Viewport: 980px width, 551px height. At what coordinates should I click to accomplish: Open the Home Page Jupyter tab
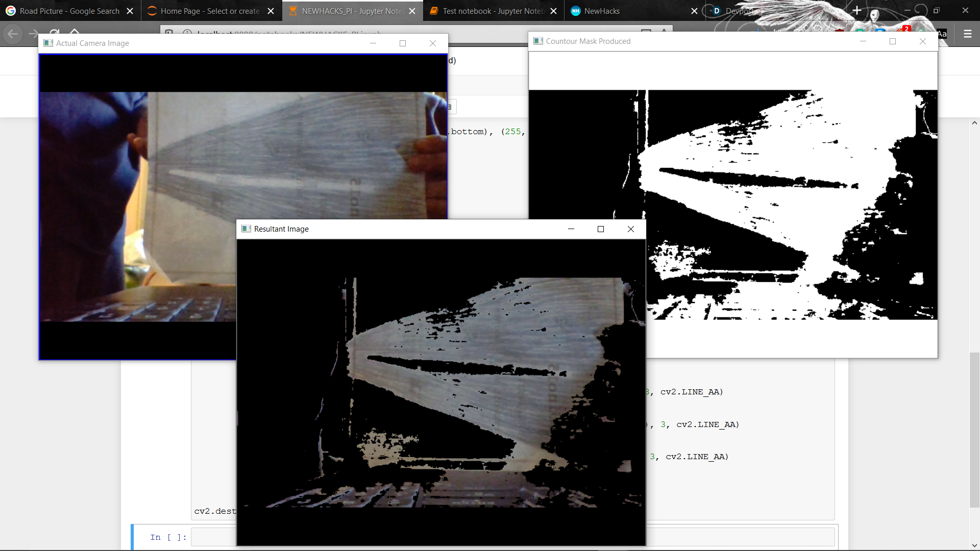(x=209, y=11)
